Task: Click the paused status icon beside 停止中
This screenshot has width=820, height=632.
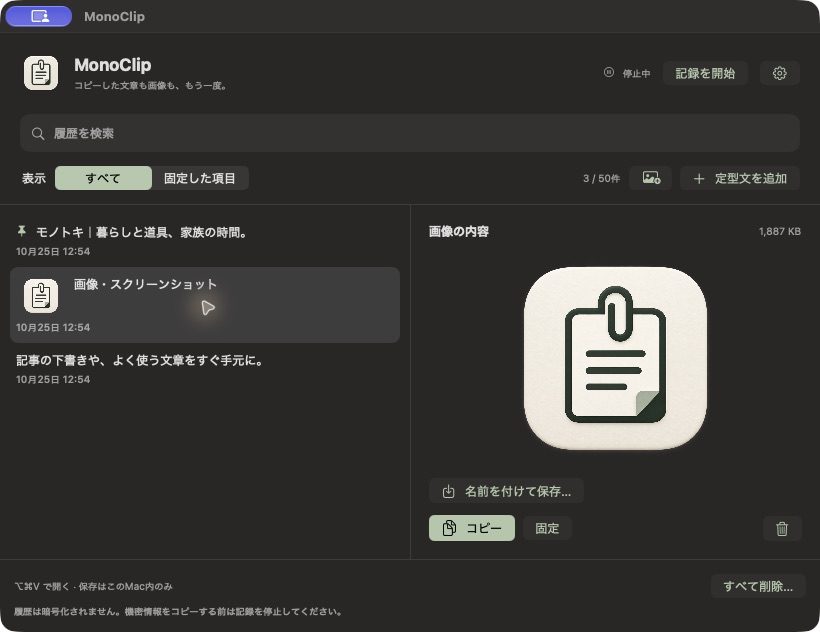Action: click(x=609, y=73)
